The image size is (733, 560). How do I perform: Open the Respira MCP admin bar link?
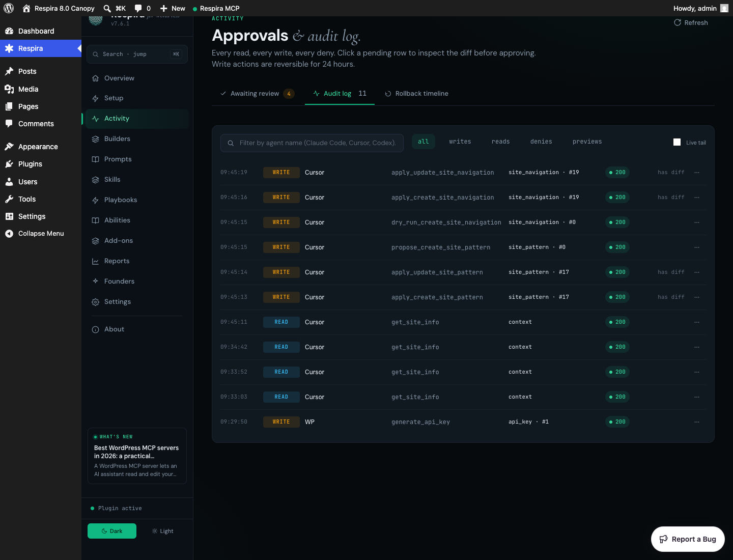(216, 8)
